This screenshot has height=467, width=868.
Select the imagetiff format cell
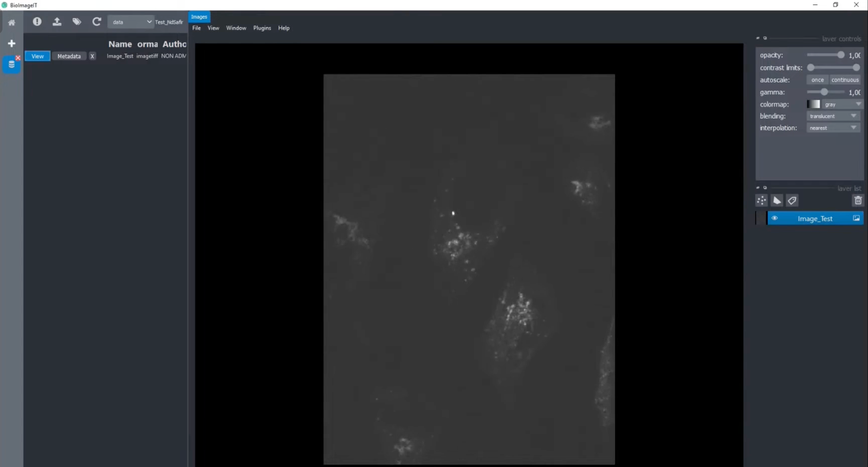(x=147, y=56)
